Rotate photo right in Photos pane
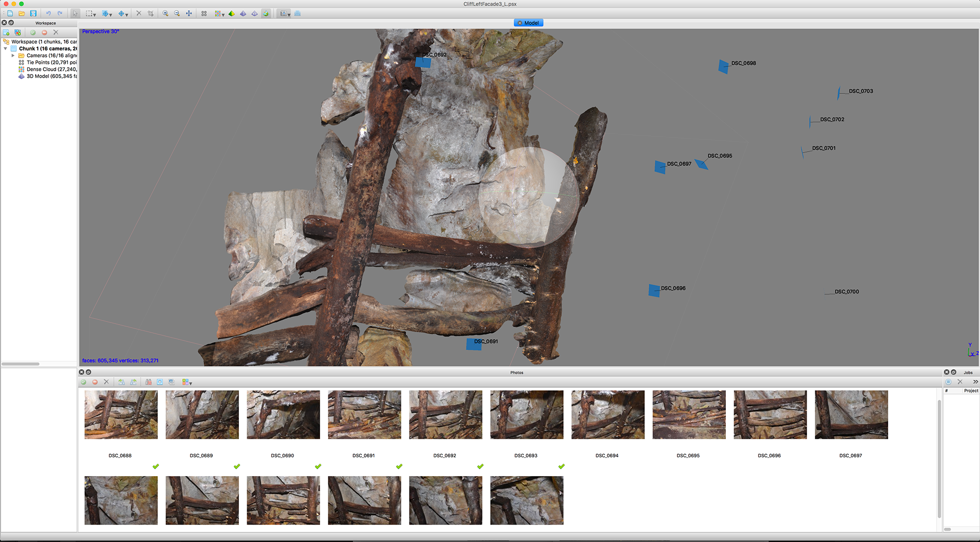 pyautogui.click(x=133, y=382)
